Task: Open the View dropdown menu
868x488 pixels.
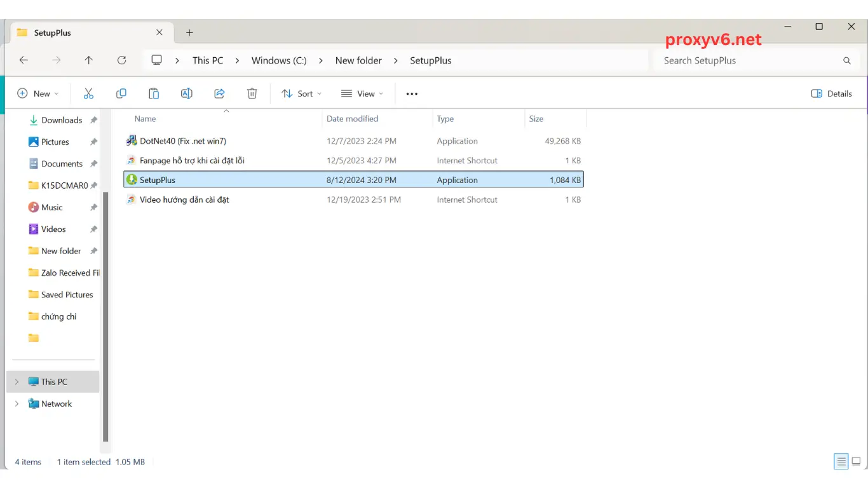Action: [362, 93]
